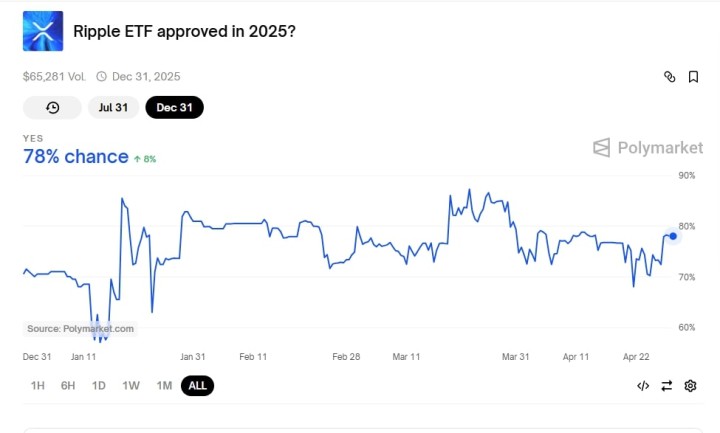Select the Dec 31 date tab

click(174, 108)
